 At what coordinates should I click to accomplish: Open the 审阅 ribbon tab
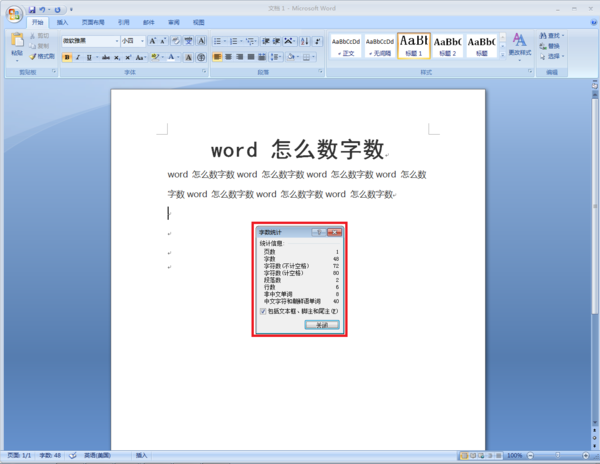click(174, 22)
